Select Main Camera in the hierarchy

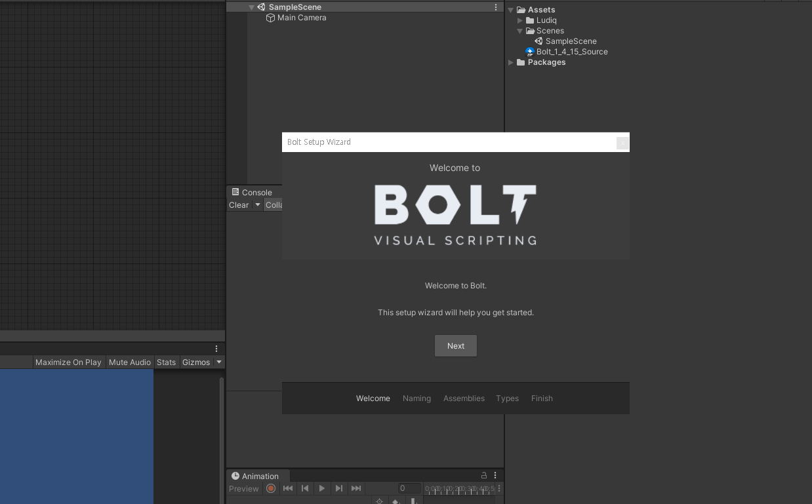[302, 18]
